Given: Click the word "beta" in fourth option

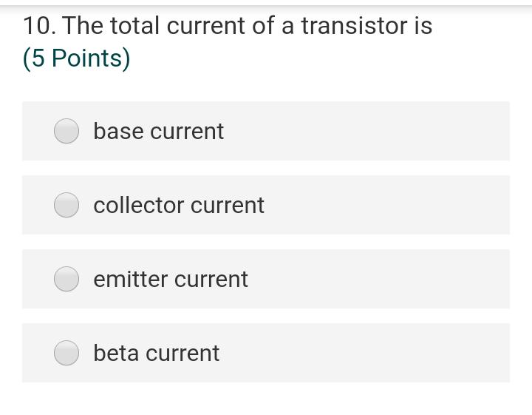Looking at the screenshot, I should (116, 353).
